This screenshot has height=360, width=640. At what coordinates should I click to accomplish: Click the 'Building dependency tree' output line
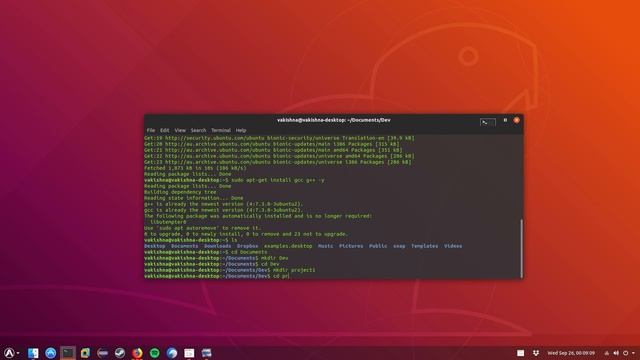tap(180, 192)
